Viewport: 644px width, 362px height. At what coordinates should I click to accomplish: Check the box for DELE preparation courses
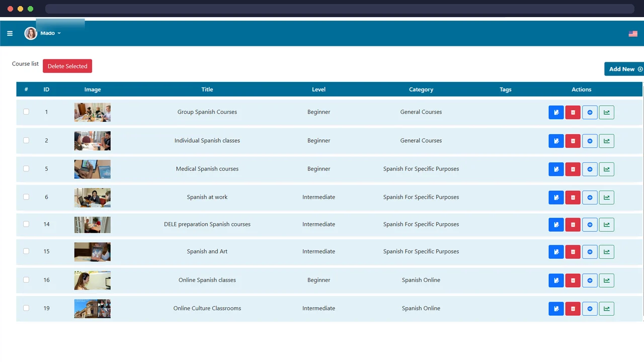coord(26,224)
